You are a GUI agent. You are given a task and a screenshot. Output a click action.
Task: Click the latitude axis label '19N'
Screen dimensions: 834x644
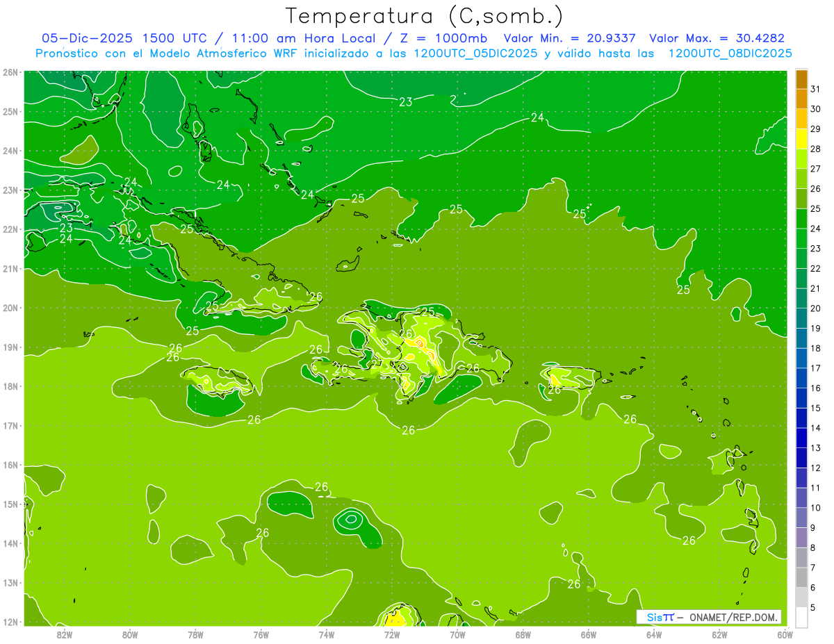[x=10, y=347]
